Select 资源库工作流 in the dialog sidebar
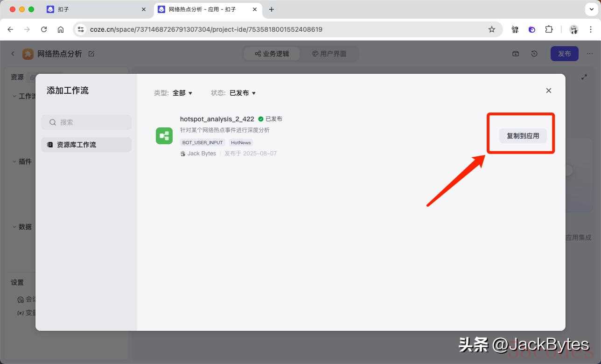Viewport: 601px width, 364px height. click(86, 145)
